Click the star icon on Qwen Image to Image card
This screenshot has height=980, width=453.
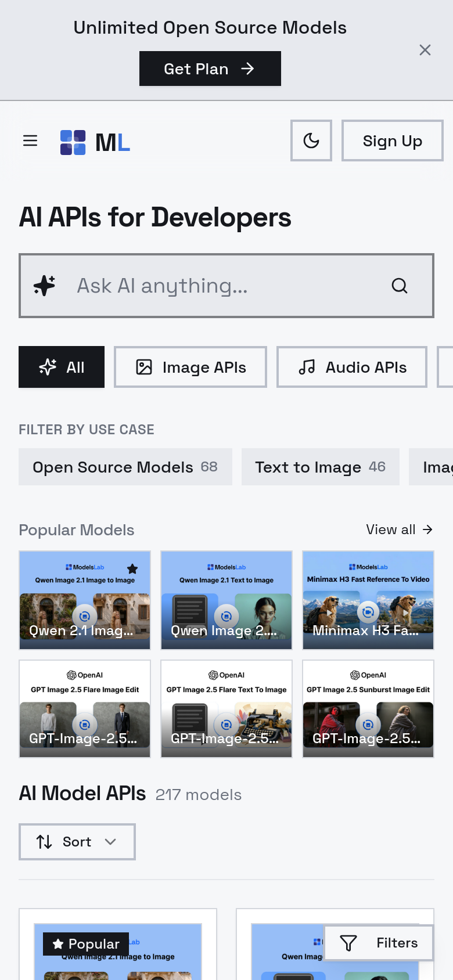point(132,568)
